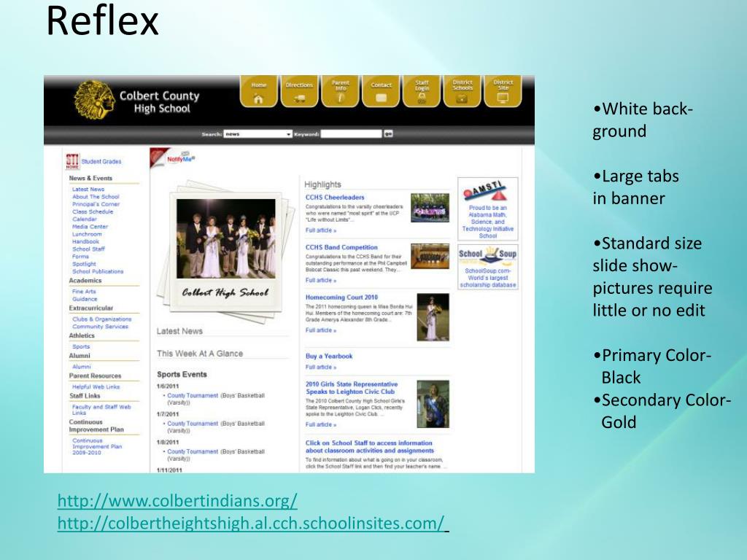Click the STI Home icon
The width and height of the screenshot is (747, 560).
72,161
